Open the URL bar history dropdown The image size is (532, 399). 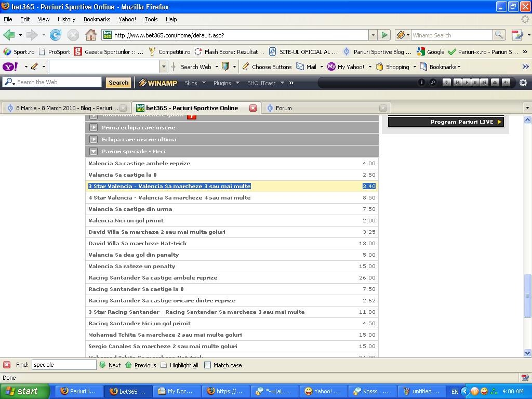[373, 35]
